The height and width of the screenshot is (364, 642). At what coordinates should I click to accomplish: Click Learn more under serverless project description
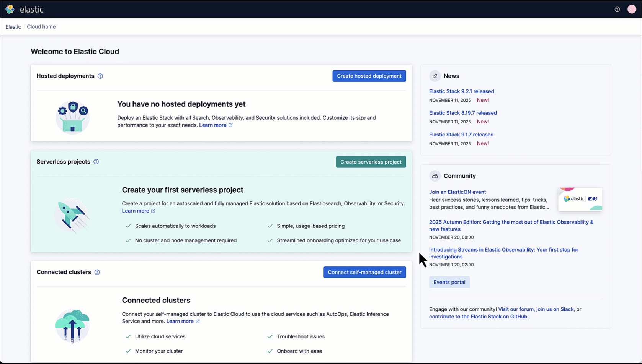coord(136,211)
